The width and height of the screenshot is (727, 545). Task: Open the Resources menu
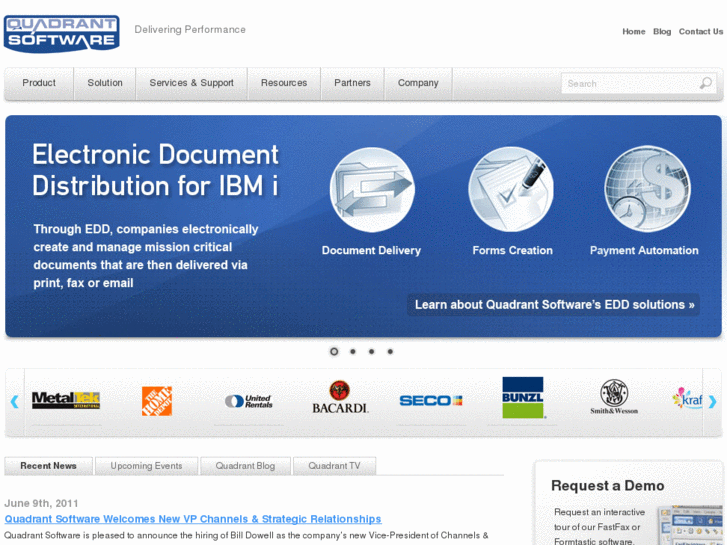click(284, 83)
